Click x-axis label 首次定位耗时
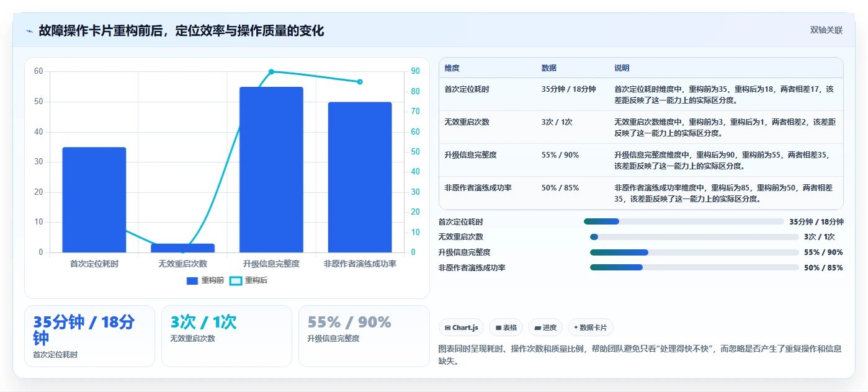 coord(94,264)
